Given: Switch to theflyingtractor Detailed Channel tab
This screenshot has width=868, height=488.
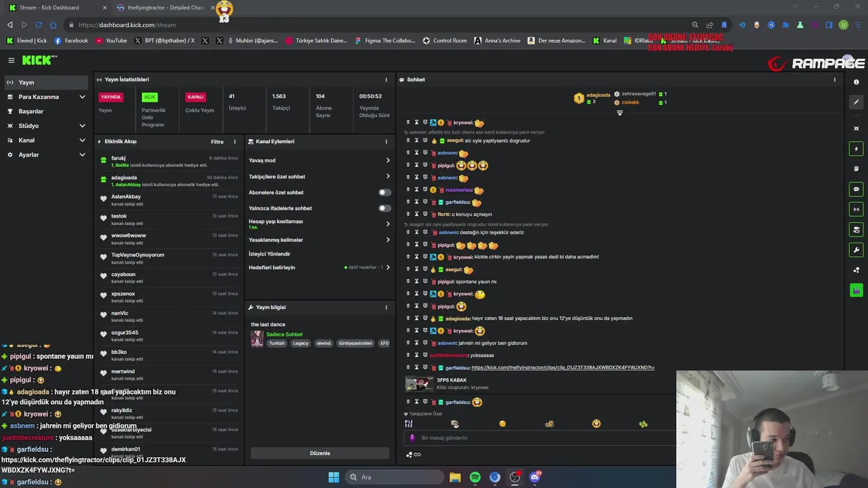Looking at the screenshot, I should tap(165, 7).
